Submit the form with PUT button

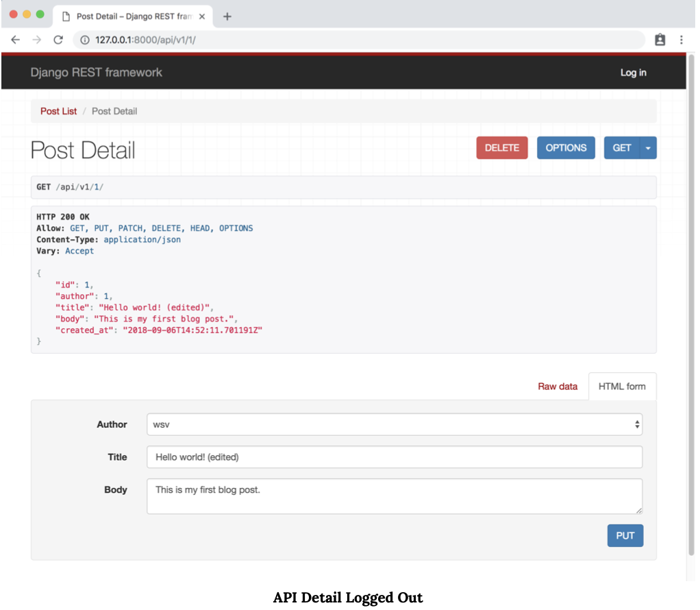point(625,536)
